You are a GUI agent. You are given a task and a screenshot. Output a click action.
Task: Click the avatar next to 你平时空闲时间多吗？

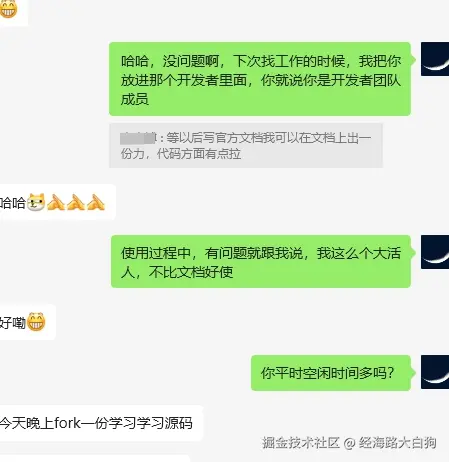[x=435, y=372]
